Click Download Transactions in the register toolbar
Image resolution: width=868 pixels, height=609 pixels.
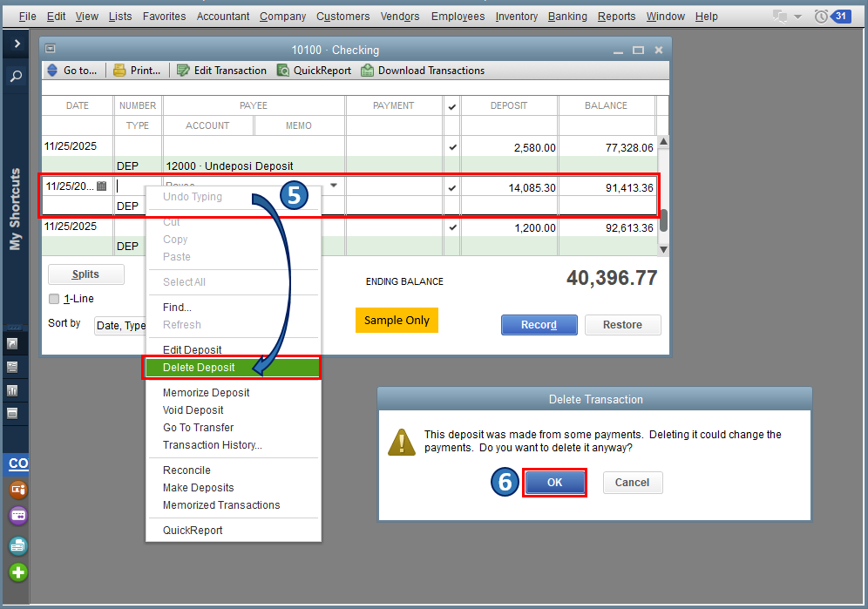pyautogui.click(x=423, y=71)
